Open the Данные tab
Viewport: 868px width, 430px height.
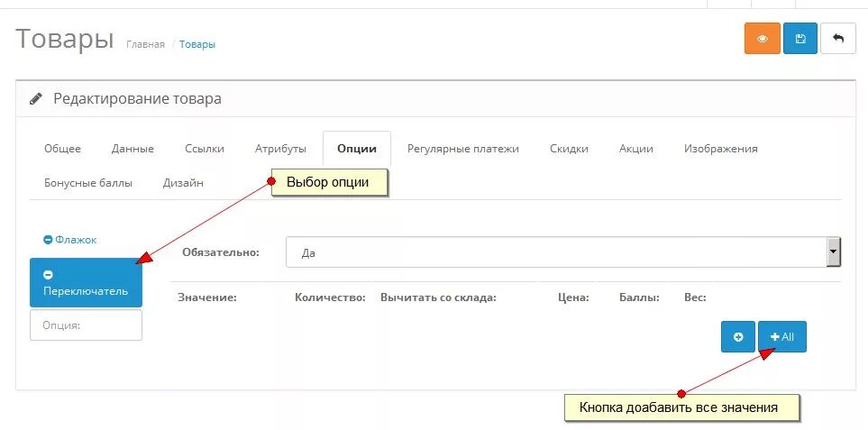pyautogui.click(x=132, y=149)
